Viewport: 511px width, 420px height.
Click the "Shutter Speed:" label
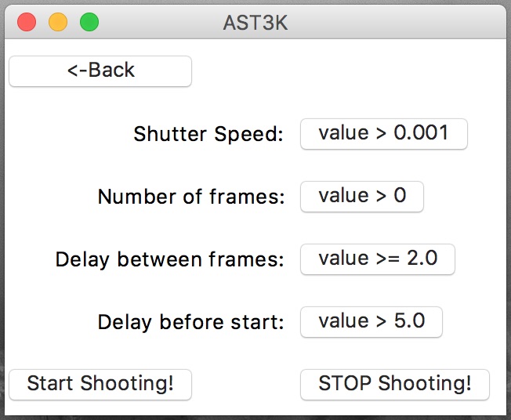pos(208,134)
